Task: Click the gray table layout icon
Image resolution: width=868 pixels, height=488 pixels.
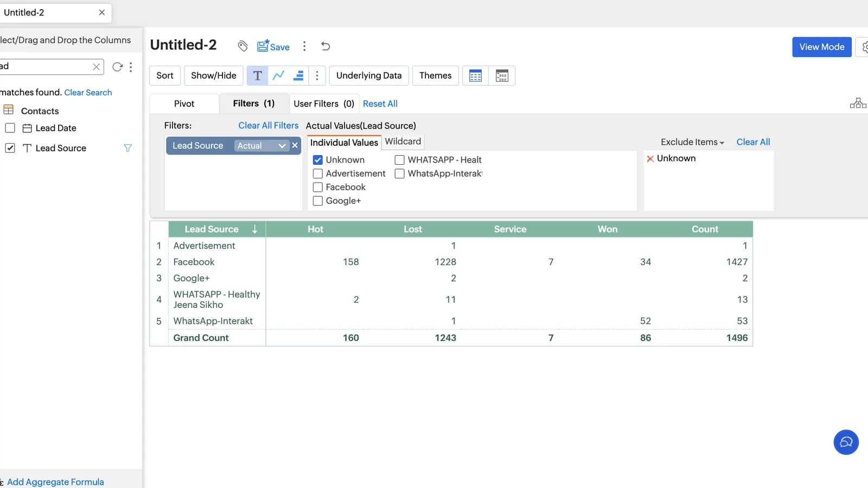Action: [x=502, y=75]
